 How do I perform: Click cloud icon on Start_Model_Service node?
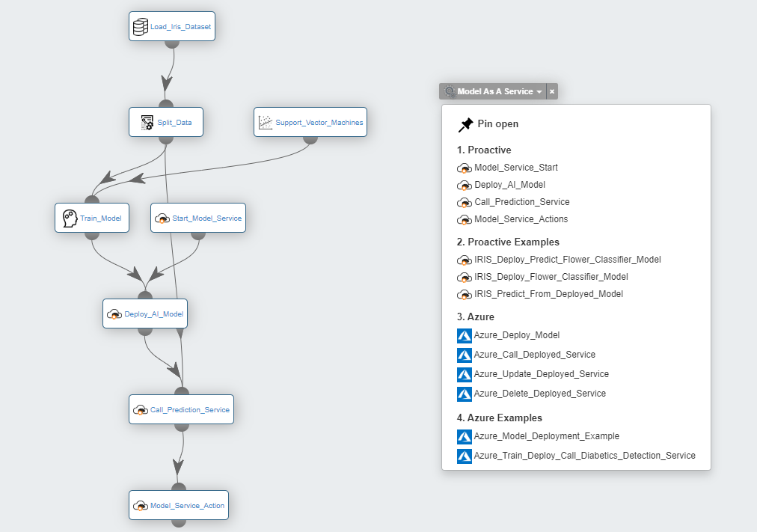coord(162,218)
